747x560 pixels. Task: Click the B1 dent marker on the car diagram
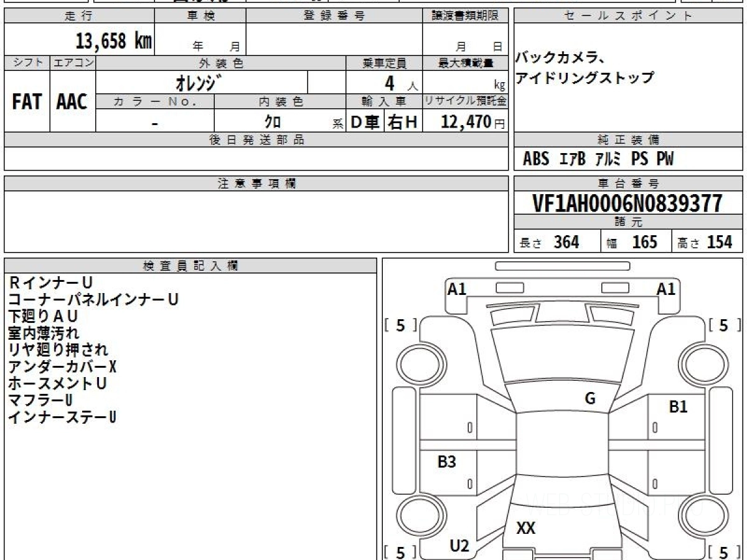click(678, 407)
